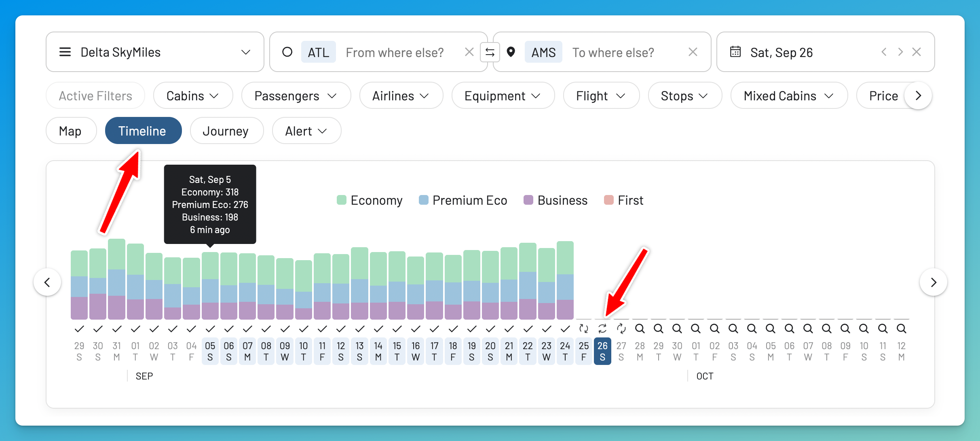Switch to the Map view
Image resolution: width=980 pixels, height=441 pixels.
click(x=71, y=131)
